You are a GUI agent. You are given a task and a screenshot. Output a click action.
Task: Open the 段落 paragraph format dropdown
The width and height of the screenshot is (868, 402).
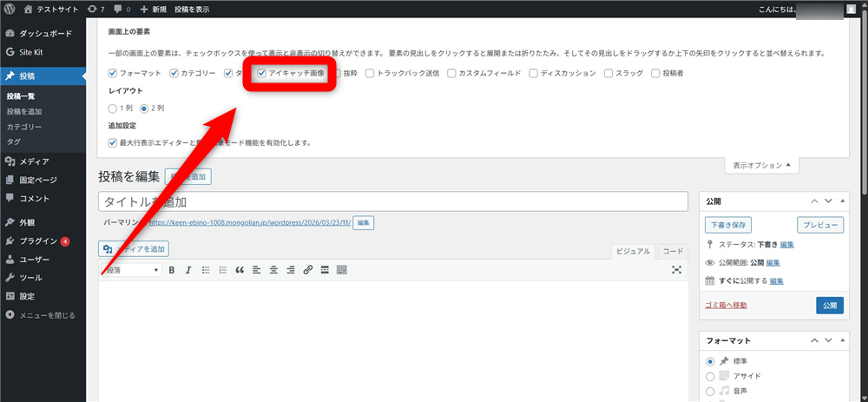132,270
